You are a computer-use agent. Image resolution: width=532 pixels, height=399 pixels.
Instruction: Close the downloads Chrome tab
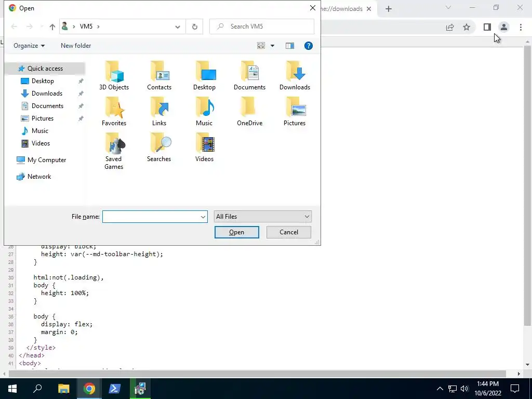pos(369,9)
